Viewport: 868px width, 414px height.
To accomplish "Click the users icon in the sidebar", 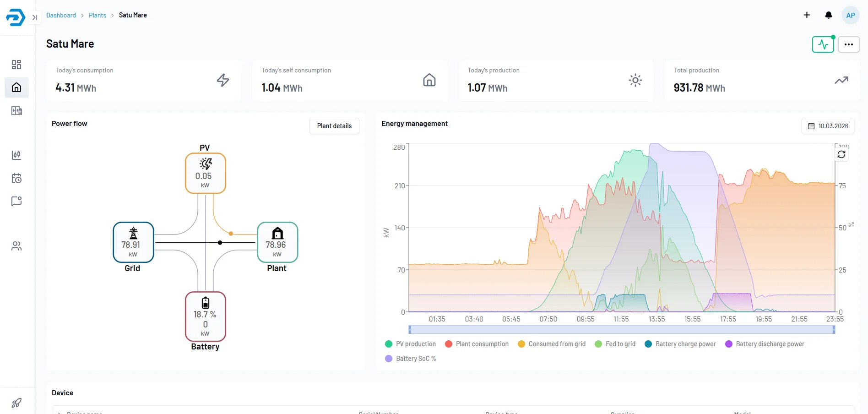I will click(16, 246).
